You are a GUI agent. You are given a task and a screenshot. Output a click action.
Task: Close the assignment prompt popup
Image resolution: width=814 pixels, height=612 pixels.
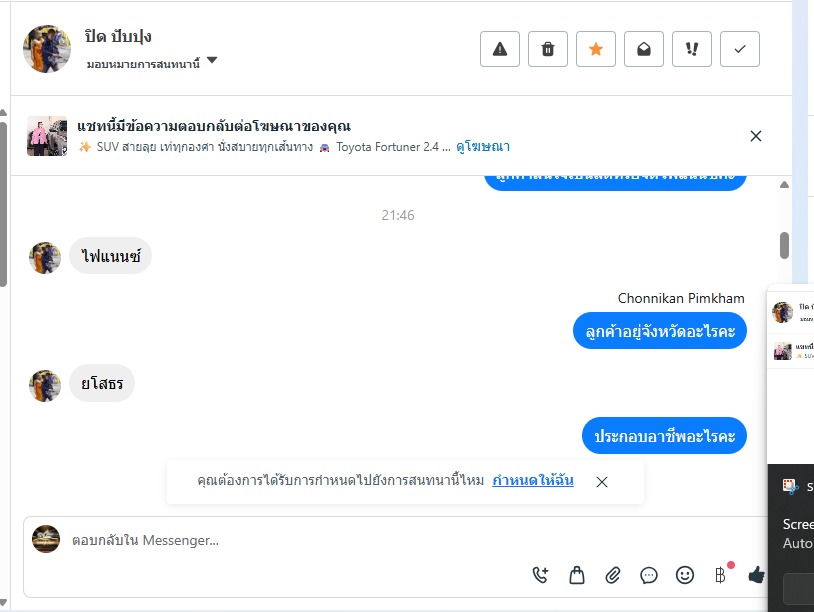(x=602, y=482)
